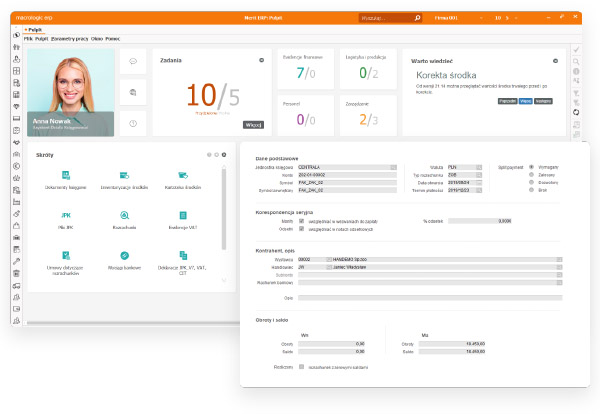This screenshot has height=414, width=600.
Task: Click the Następny button in Warto wiedzieć
Action: [543, 101]
